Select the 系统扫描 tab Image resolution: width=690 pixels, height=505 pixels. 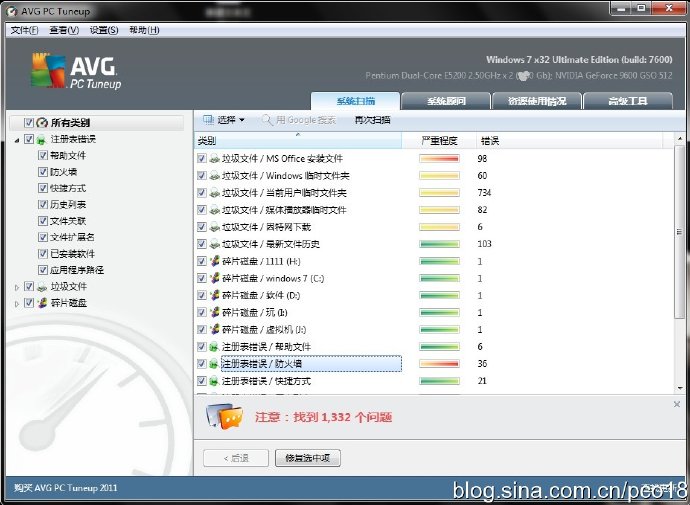tap(356, 101)
